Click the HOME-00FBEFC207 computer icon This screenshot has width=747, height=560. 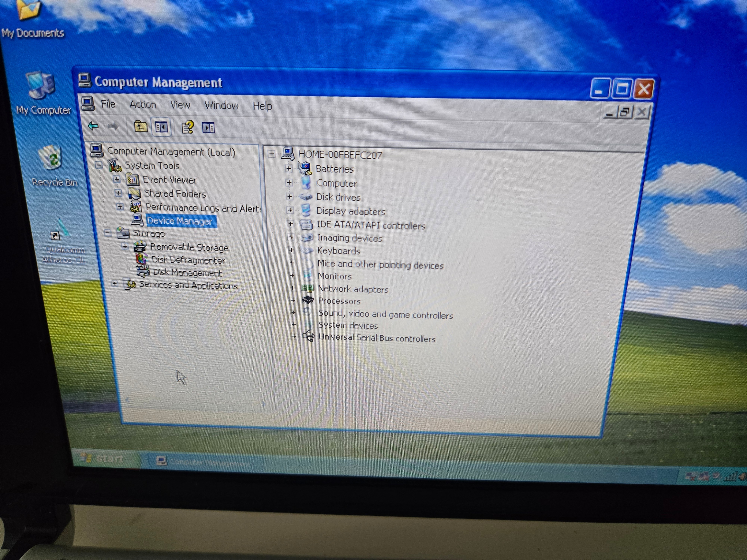tap(288, 154)
